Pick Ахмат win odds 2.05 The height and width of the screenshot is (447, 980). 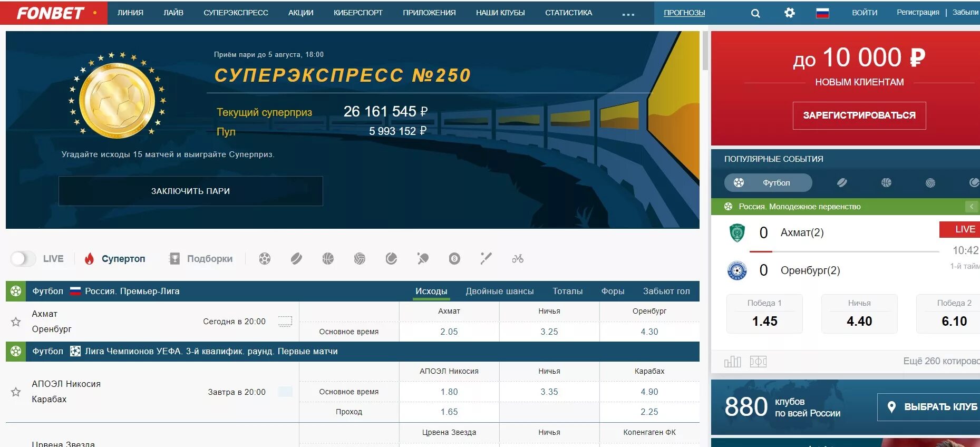(x=449, y=332)
